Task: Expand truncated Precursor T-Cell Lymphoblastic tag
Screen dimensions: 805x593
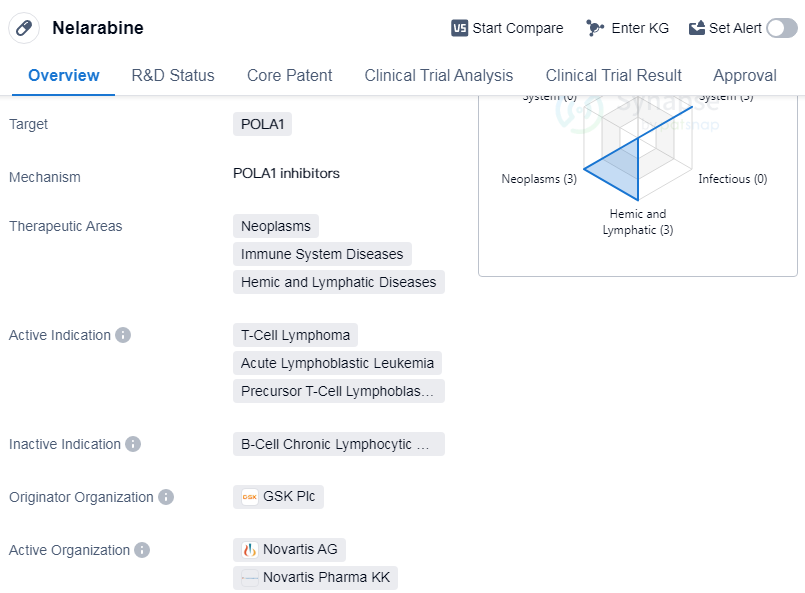Action: (338, 391)
